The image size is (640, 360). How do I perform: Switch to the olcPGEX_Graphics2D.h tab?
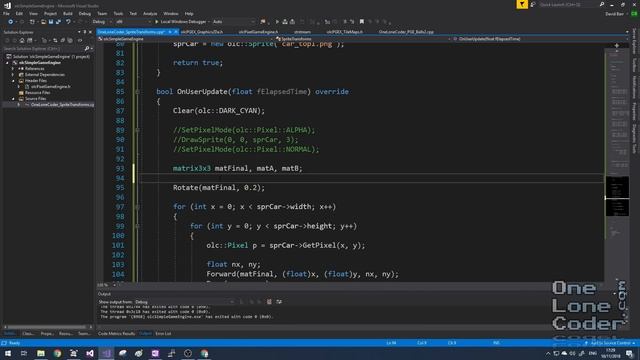pyautogui.click(x=202, y=32)
